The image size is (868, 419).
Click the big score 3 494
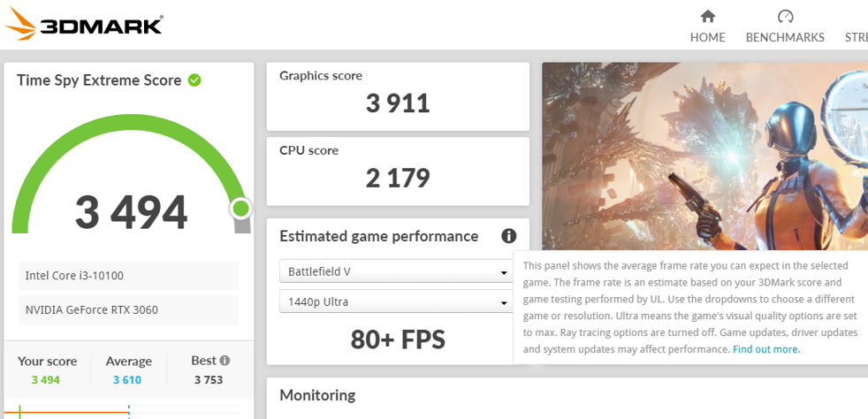pyautogui.click(x=131, y=212)
